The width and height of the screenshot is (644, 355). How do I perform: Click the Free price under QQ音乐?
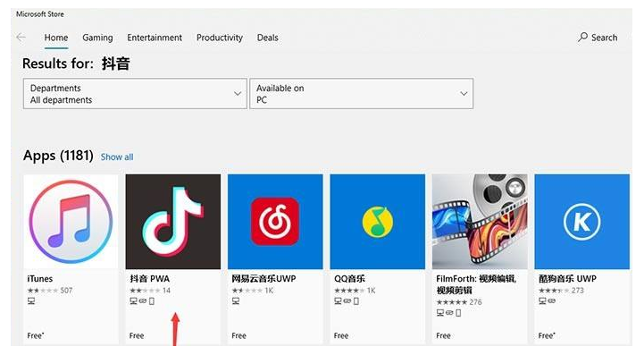[341, 335]
